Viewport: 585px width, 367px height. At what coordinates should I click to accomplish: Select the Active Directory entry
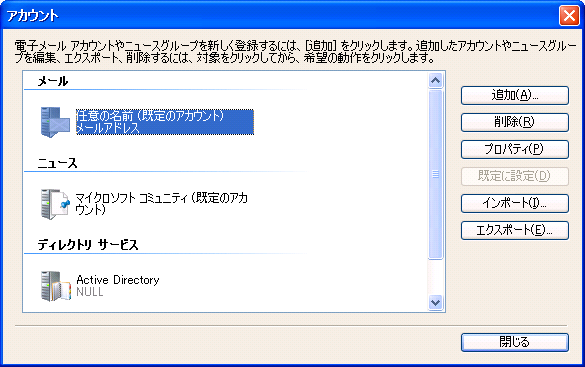118,286
